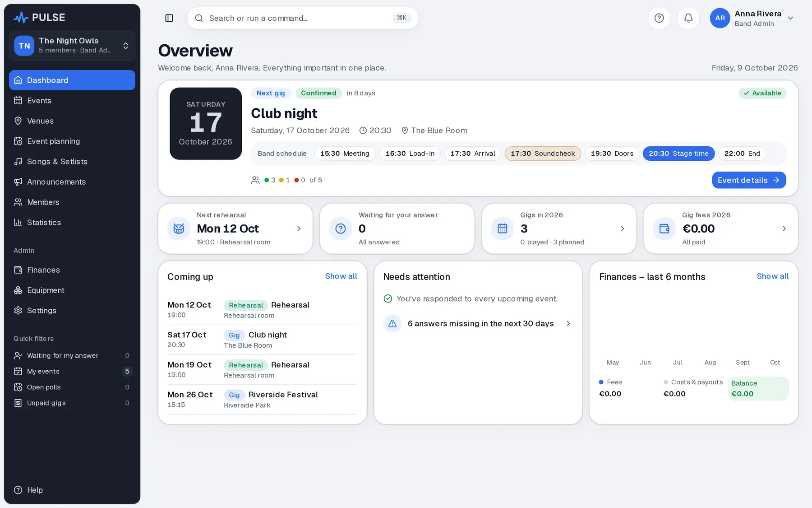The image size is (812, 508).
Task: Click Show all in Coming up
Action: click(x=341, y=276)
